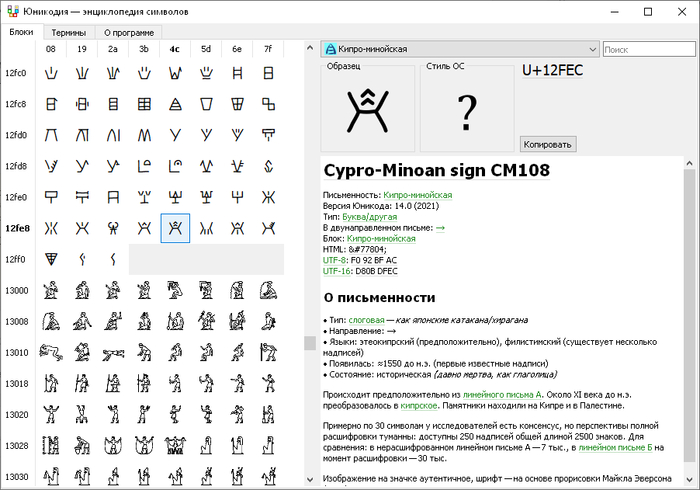Viewport: 700px width, 490px height.
Task: Maximize the Юникодия window
Action: coord(648,12)
